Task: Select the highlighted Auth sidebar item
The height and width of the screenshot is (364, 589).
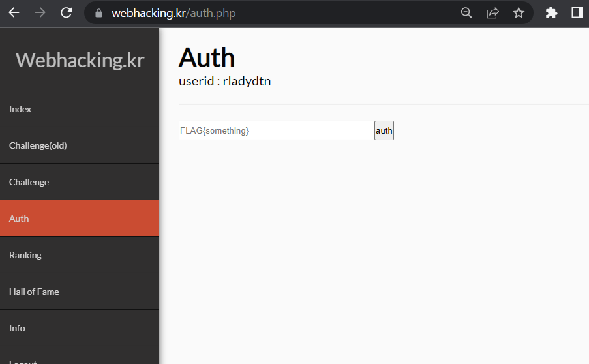Action: (80, 219)
